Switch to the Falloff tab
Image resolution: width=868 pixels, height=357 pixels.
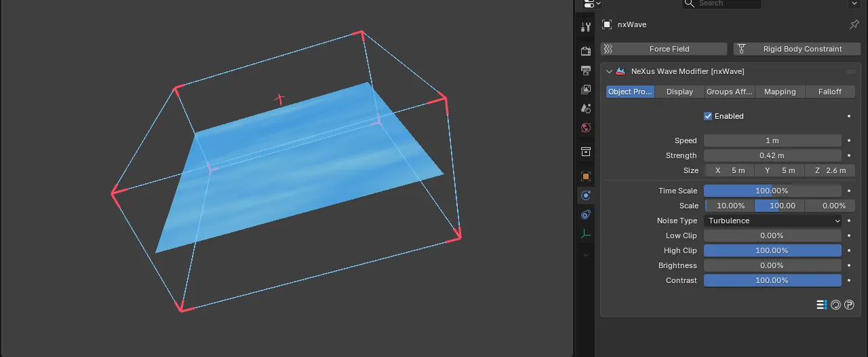[x=830, y=92]
